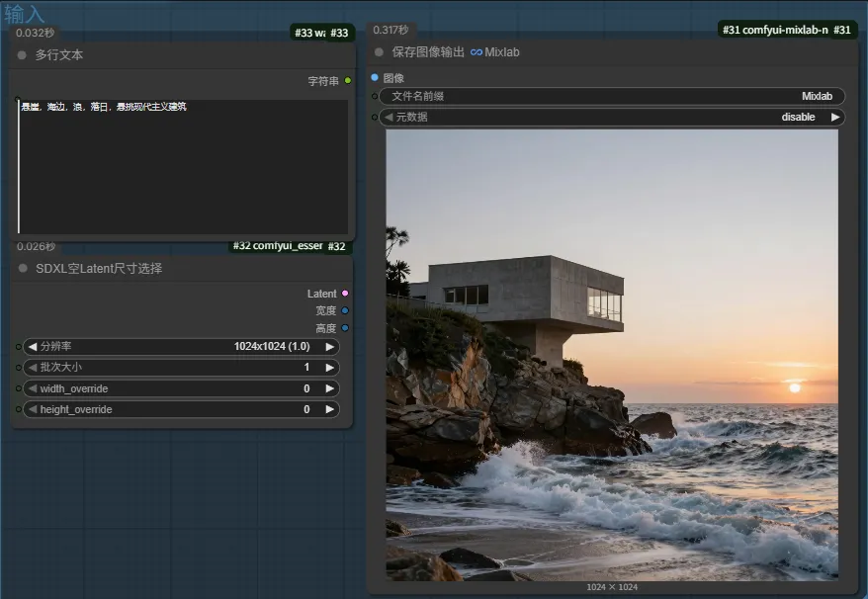Screen dimensions: 868x599
Task: Switch 元数据 to next option with right arrow
Action: click(835, 117)
